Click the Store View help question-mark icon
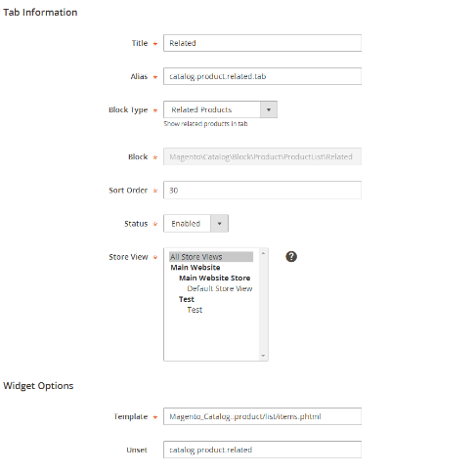 point(291,257)
